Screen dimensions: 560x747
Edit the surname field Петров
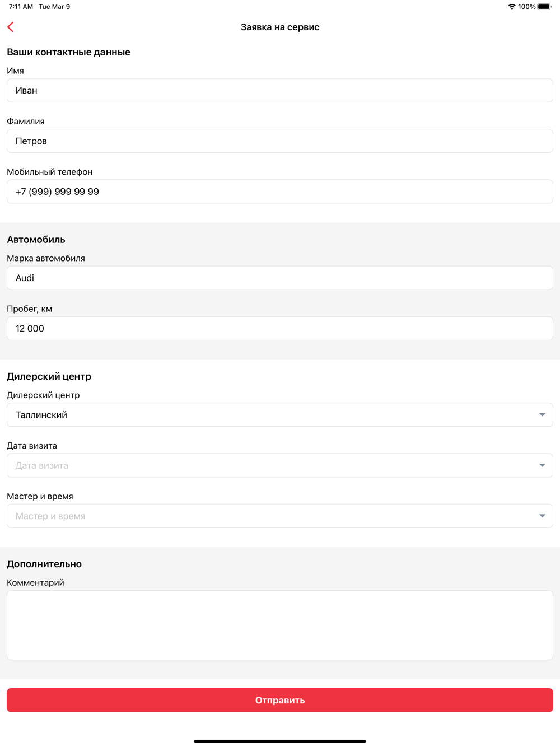280,141
